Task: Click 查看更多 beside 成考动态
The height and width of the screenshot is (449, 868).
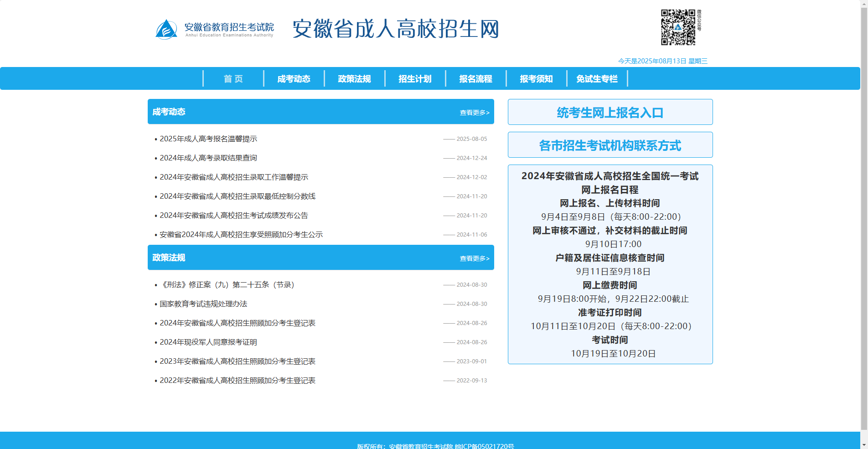Action: click(474, 112)
